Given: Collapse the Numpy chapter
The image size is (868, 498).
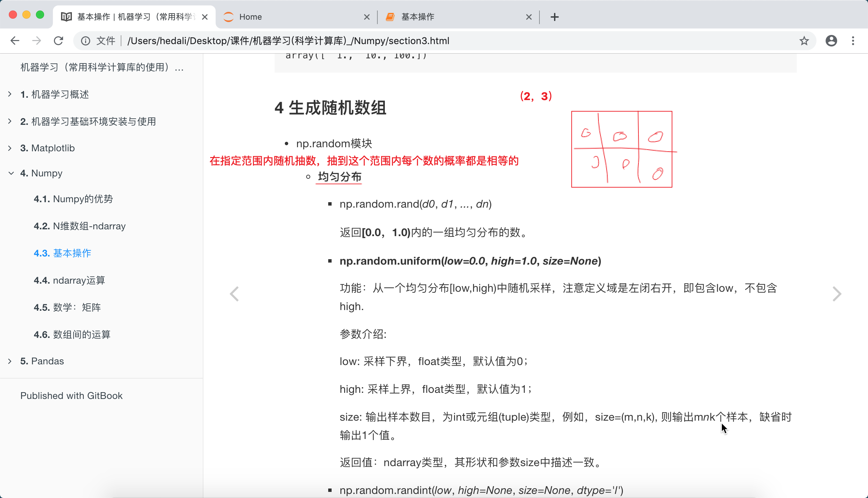Looking at the screenshot, I should [x=11, y=173].
